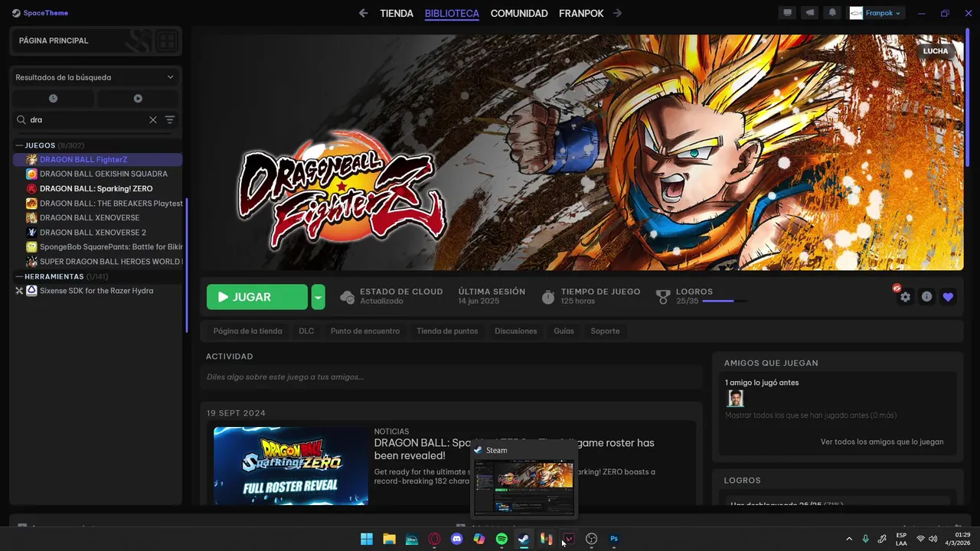Select DRAGON BALL XENOVERSE 2
This screenshot has height=551, width=980.
click(x=97, y=233)
